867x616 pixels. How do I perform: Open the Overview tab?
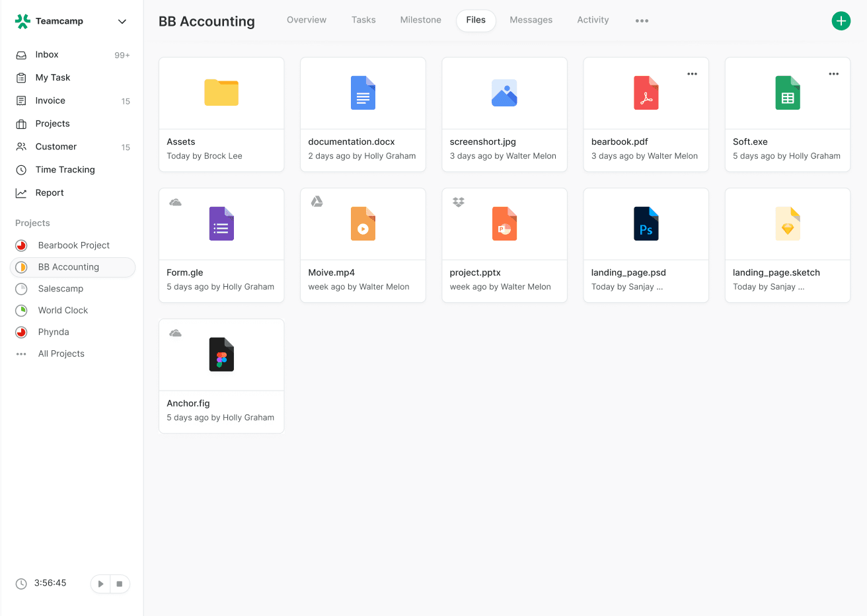coord(306,20)
